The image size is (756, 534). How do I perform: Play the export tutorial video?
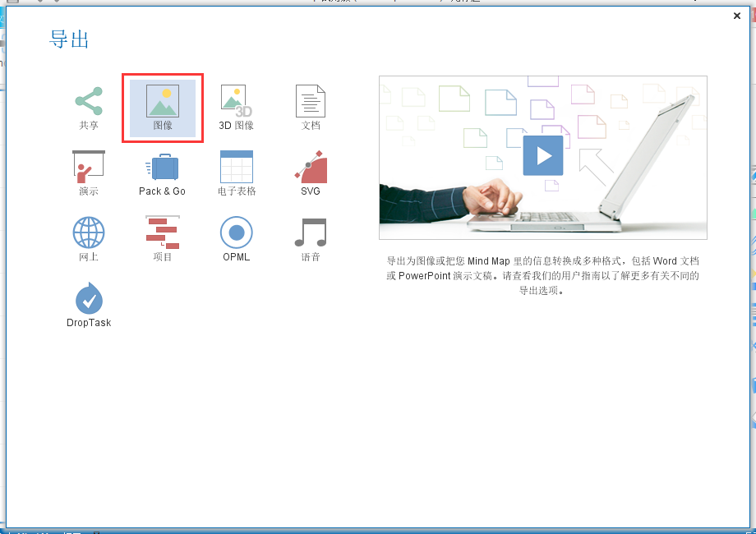(x=542, y=156)
